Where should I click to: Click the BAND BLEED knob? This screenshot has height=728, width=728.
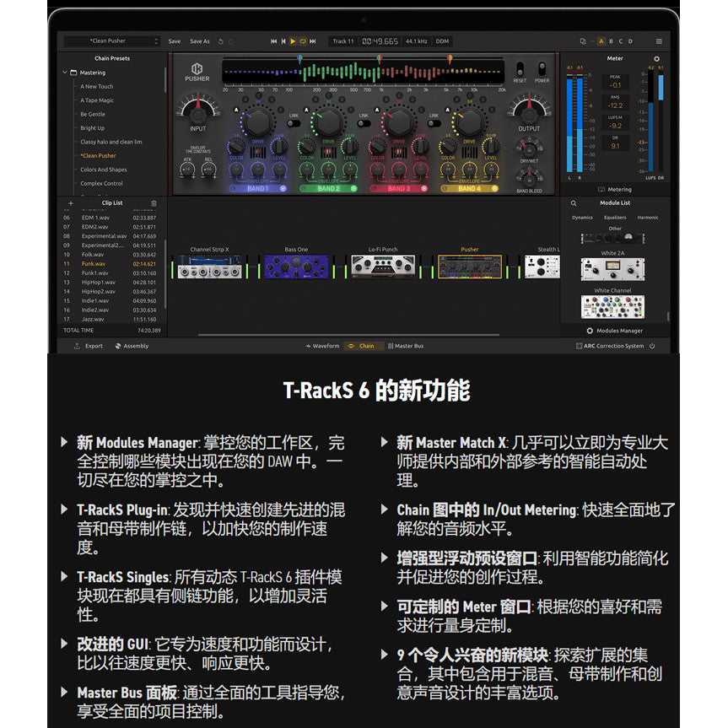[529, 179]
